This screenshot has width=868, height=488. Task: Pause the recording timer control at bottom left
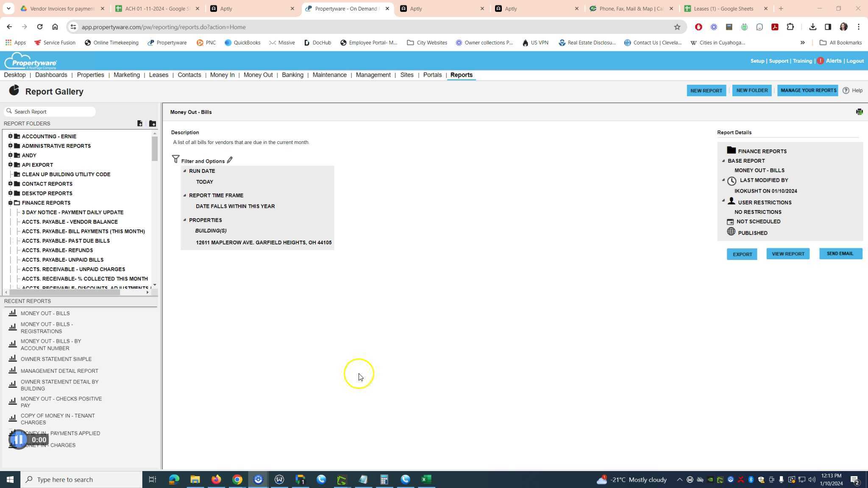(x=18, y=439)
